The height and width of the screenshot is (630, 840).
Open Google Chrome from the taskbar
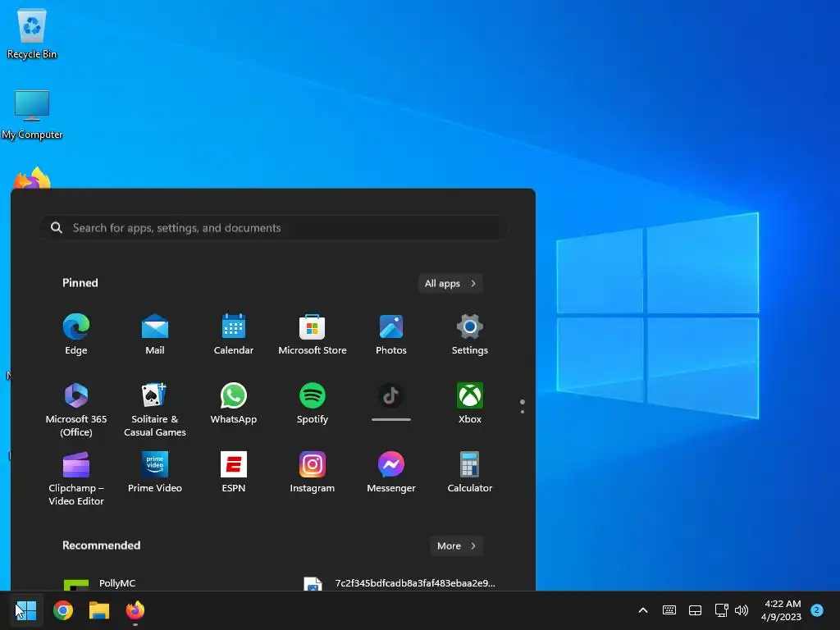point(62,610)
